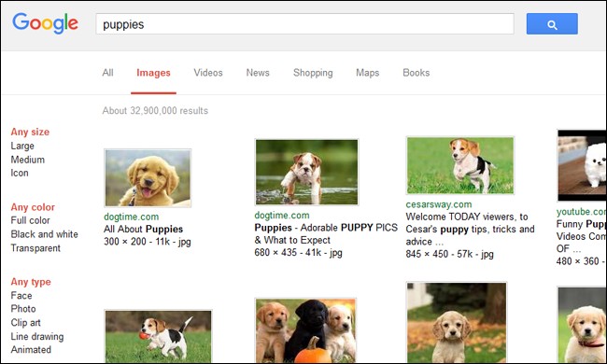Click the Welcome TODAY viewers description

(x=470, y=229)
